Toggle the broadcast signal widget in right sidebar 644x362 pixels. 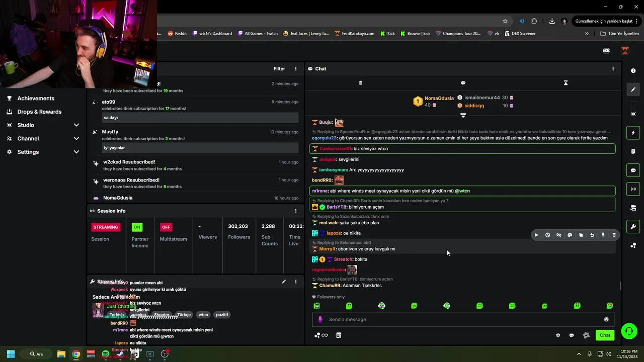(x=633, y=189)
